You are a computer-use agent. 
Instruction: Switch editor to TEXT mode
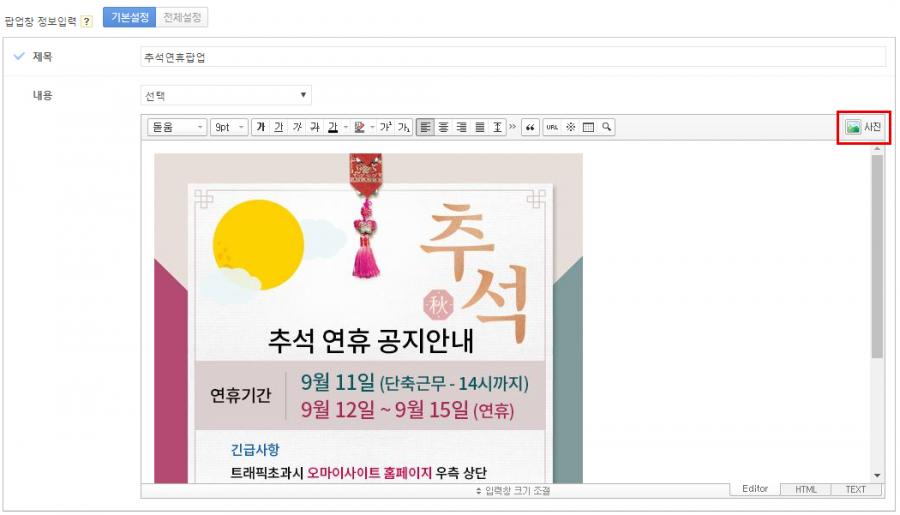point(856,490)
